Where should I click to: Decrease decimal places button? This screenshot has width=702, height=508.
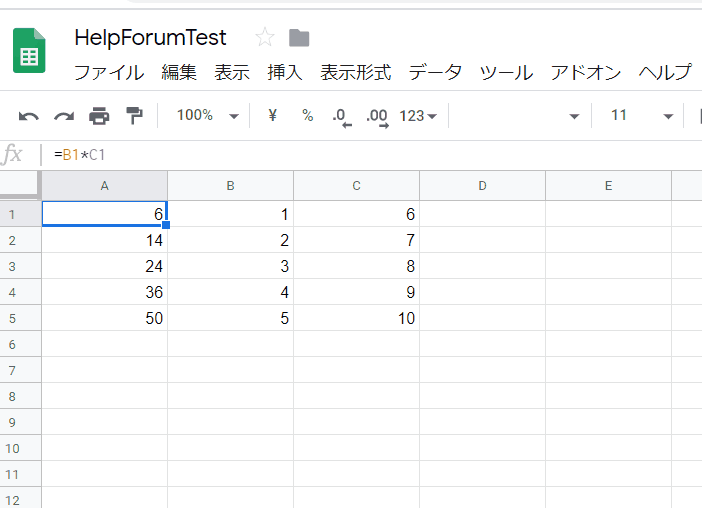coord(342,117)
